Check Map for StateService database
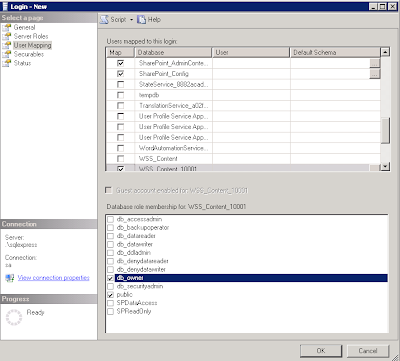The image size is (400, 361). pyautogui.click(x=121, y=84)
